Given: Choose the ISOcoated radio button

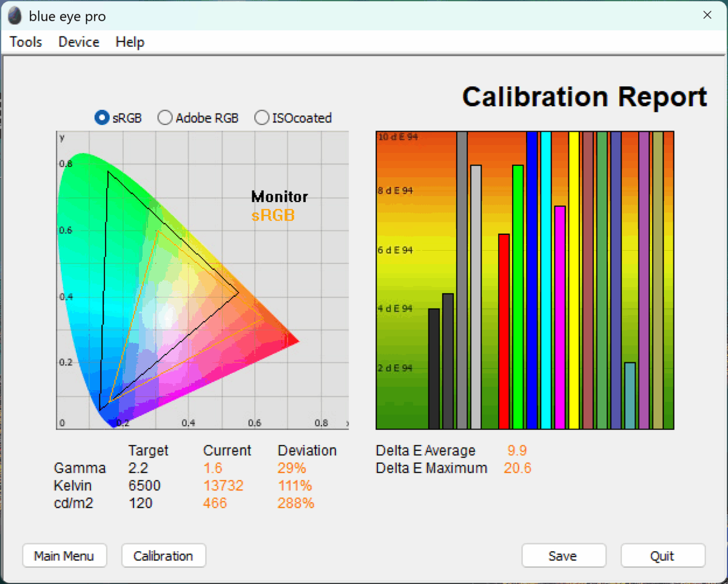Looking at the screenshot, I should 261,118.
